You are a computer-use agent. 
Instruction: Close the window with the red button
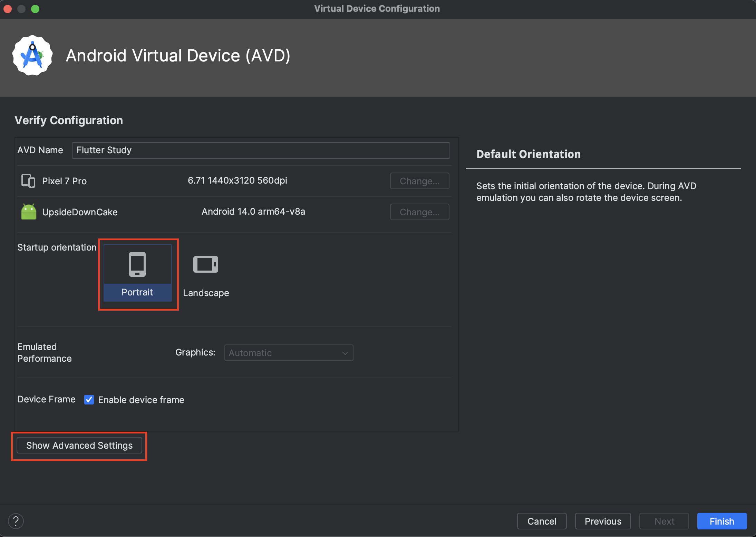8,9
